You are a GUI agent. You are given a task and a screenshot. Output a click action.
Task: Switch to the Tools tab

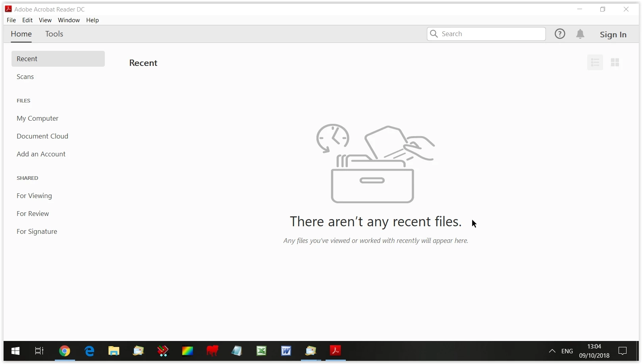pyautogui.click(x=54, y=34)
